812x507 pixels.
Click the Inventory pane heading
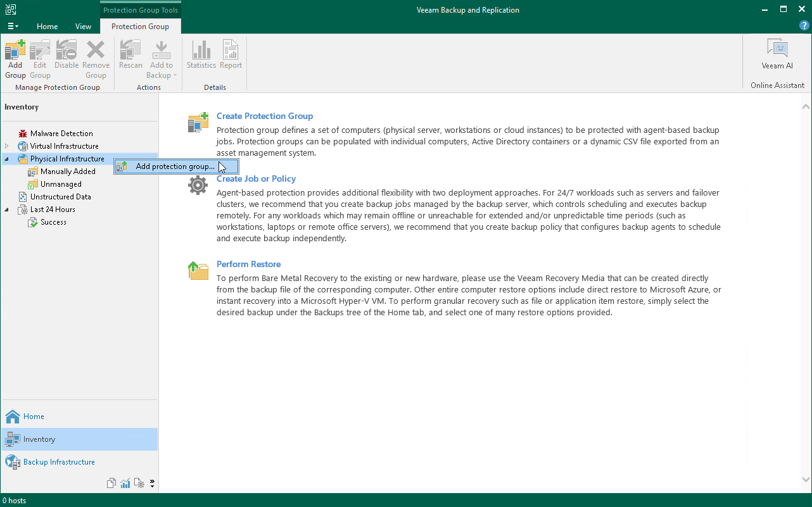[22, 107]
